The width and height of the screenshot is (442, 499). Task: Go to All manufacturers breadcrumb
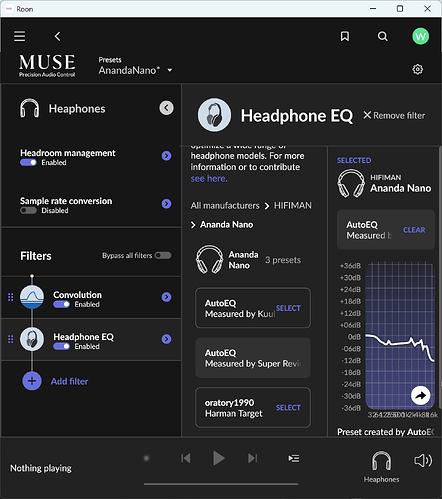point(225,206)
